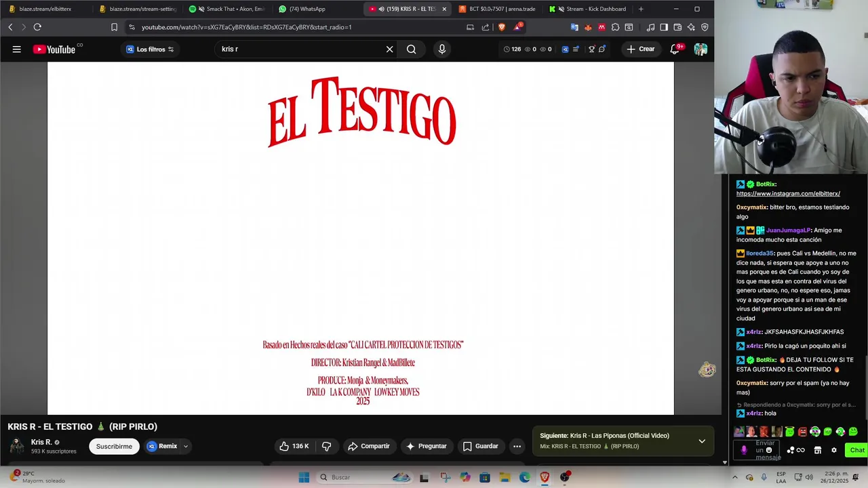Click the share page icon in address bar
Screen dimensions: 868x488
[x=486, y=27]
